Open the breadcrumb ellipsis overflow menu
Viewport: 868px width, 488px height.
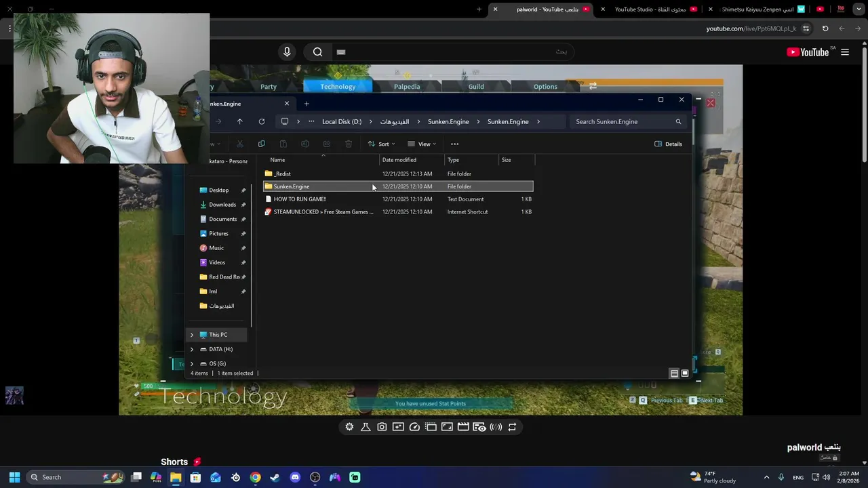(311, 122)
